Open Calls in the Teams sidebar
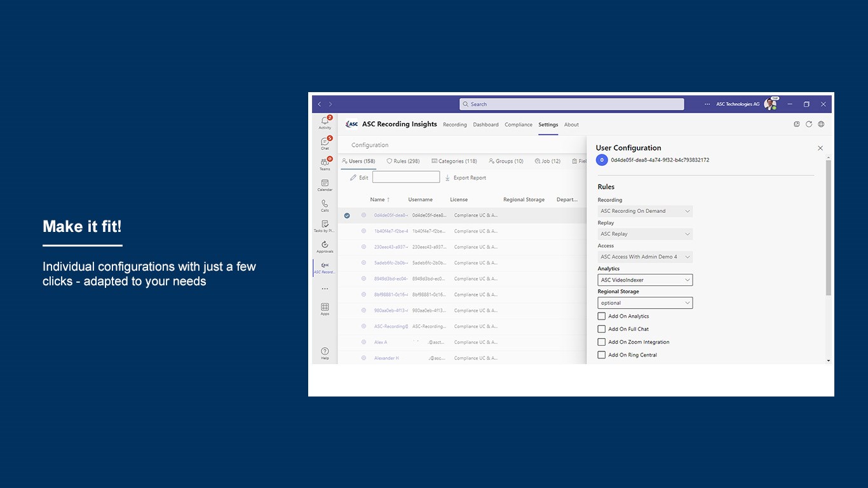 (x=325, y=205)
